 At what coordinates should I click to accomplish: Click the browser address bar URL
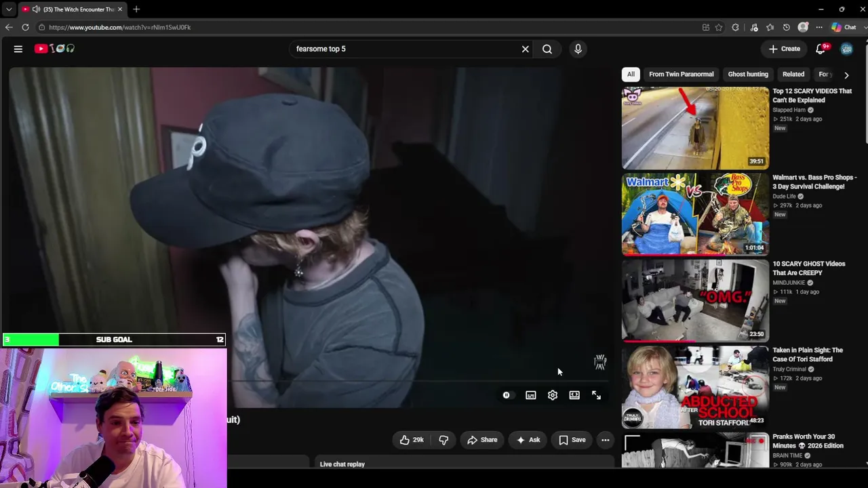[x=119, y=27]
